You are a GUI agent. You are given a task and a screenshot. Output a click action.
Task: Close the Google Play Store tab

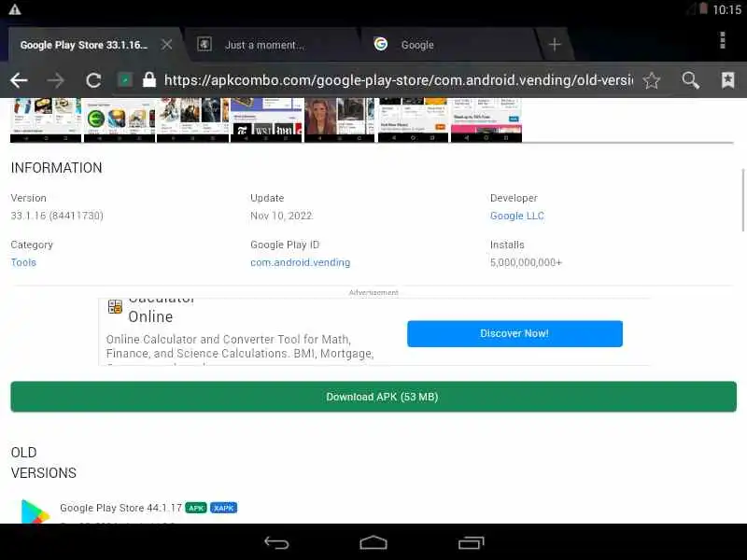coord(167,45)
